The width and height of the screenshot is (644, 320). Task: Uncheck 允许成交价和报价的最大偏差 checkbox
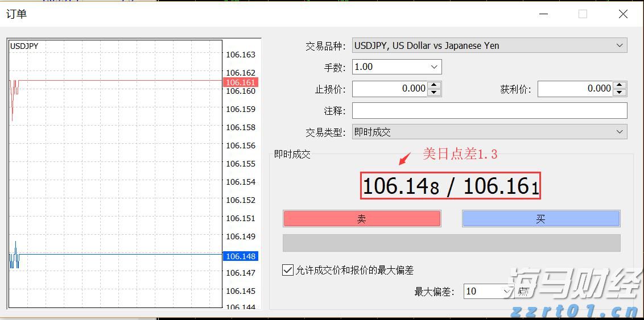[x=288, y=270]
